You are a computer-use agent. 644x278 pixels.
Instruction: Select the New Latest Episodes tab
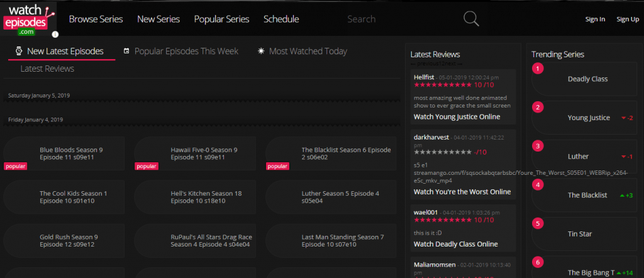click(62, 52)
